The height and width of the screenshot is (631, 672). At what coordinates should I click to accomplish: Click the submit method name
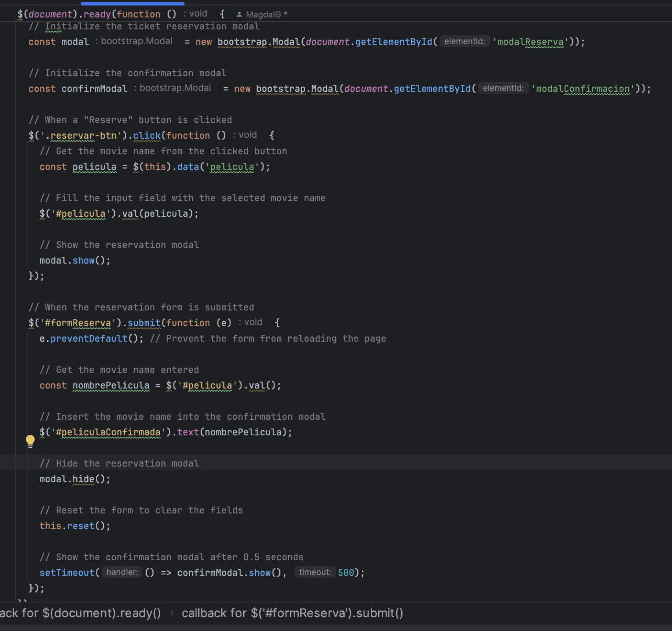pos(144,323)
